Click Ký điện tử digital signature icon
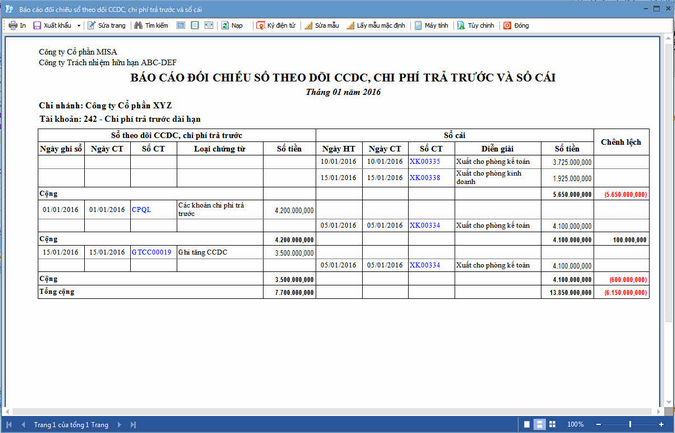 (260, 25)
